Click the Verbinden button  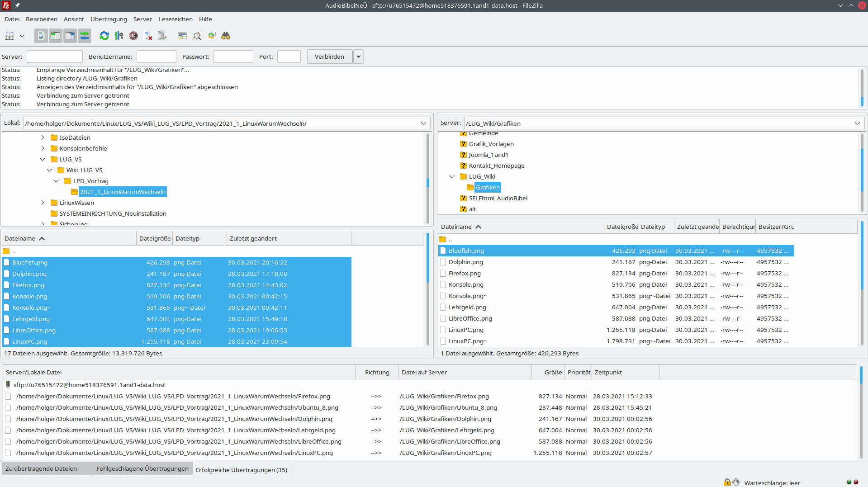click(x=329, y=57)
